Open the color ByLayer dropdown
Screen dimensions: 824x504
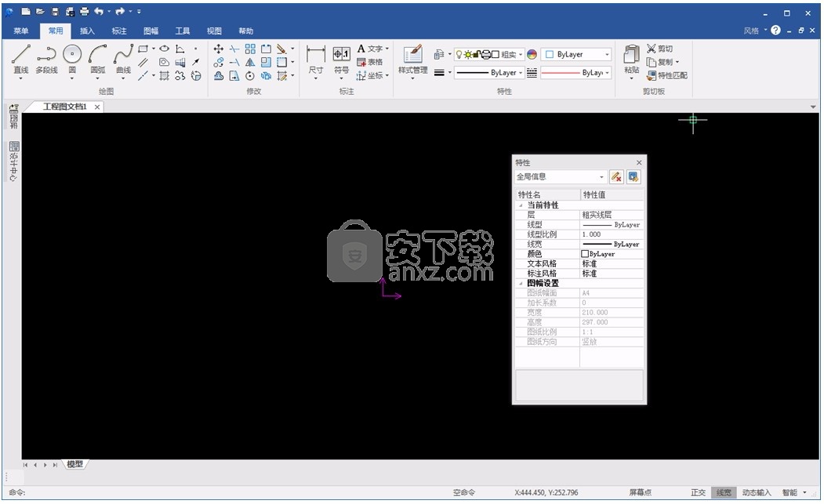tap(576, 55)
